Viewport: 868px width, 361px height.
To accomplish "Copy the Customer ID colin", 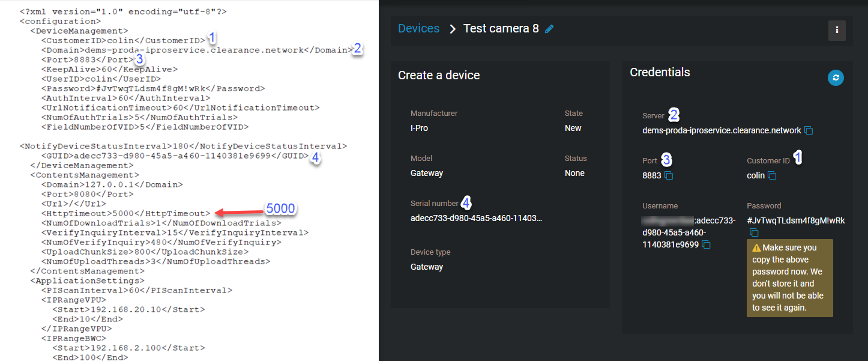I will pos(773,175).
